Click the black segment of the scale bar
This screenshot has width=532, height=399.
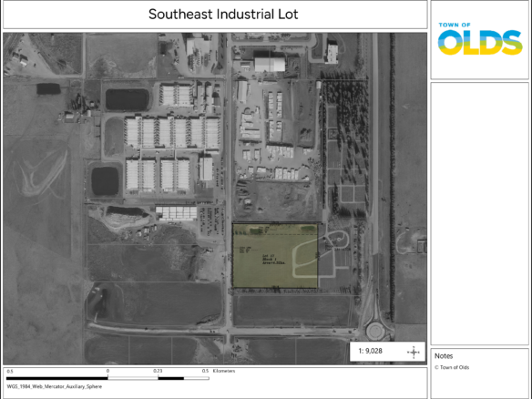tap(57, 378)
